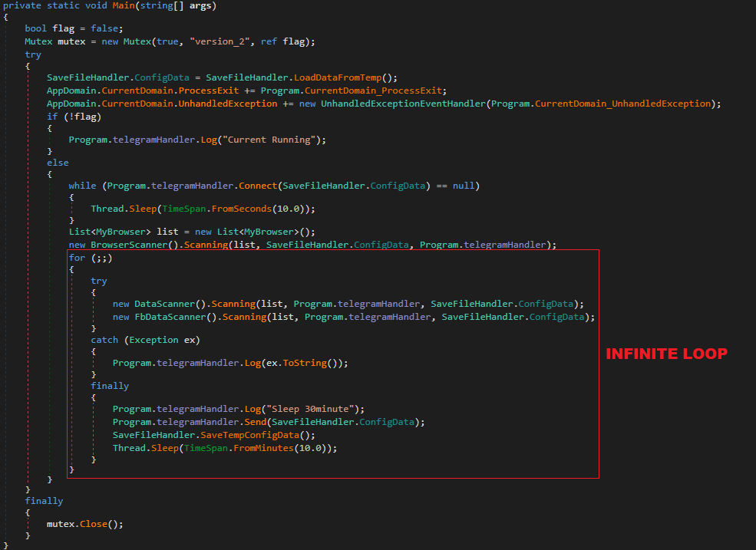Click the static keyword
756x550 pixels.
(63, 6)
